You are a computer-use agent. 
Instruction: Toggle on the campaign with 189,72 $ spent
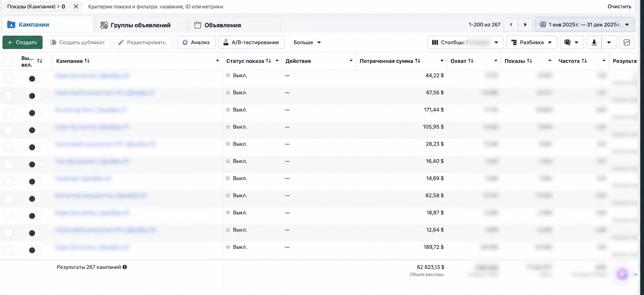[35, 250]
